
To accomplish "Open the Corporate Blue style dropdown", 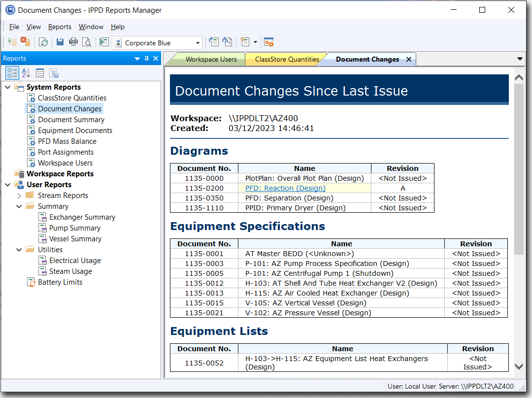I will 198,43.
